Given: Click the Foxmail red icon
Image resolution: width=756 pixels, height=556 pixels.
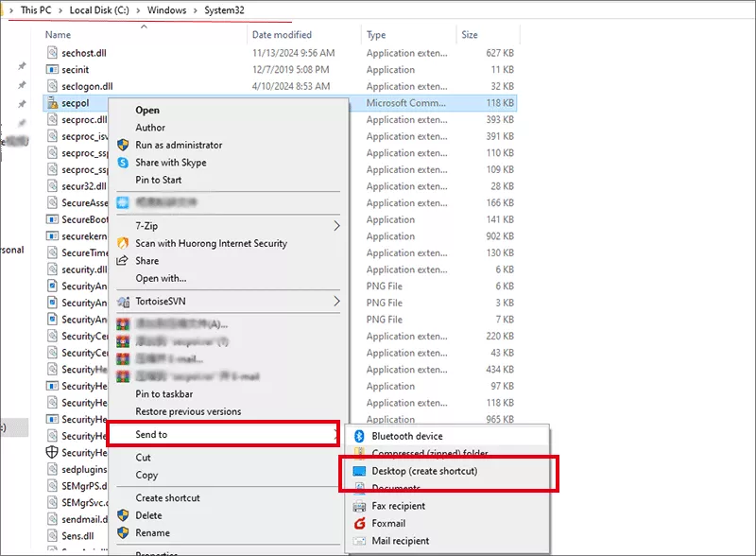Looking at the screenshot, I should point(360,523).
